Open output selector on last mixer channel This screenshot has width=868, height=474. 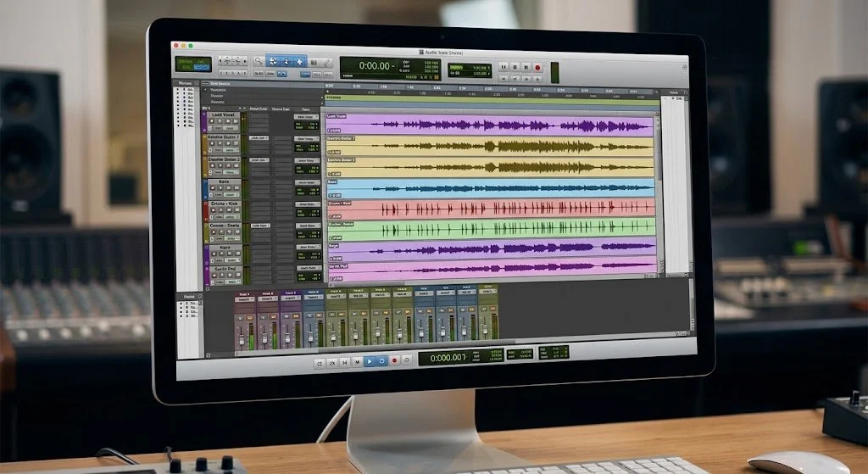(487, 291)
